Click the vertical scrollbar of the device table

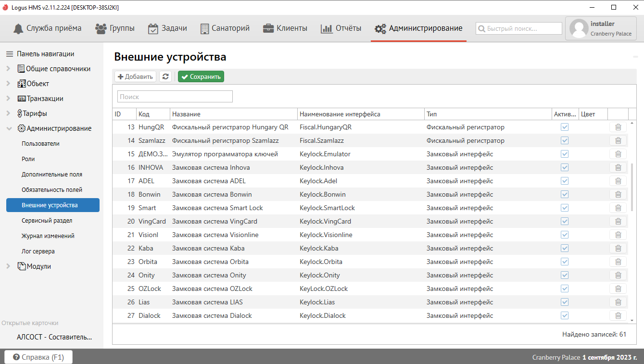pos(632,187)
